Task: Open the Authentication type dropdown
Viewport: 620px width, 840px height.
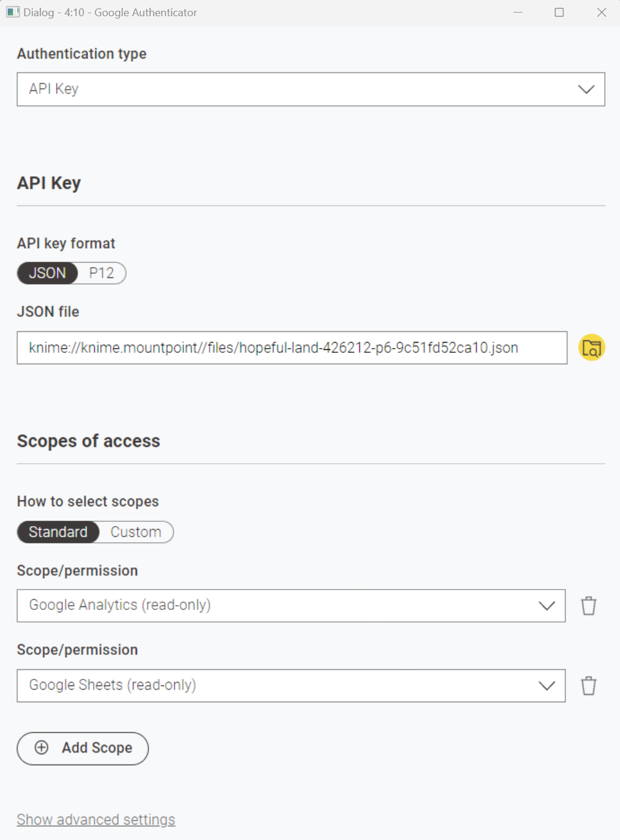Action: [x=310, y=89]
